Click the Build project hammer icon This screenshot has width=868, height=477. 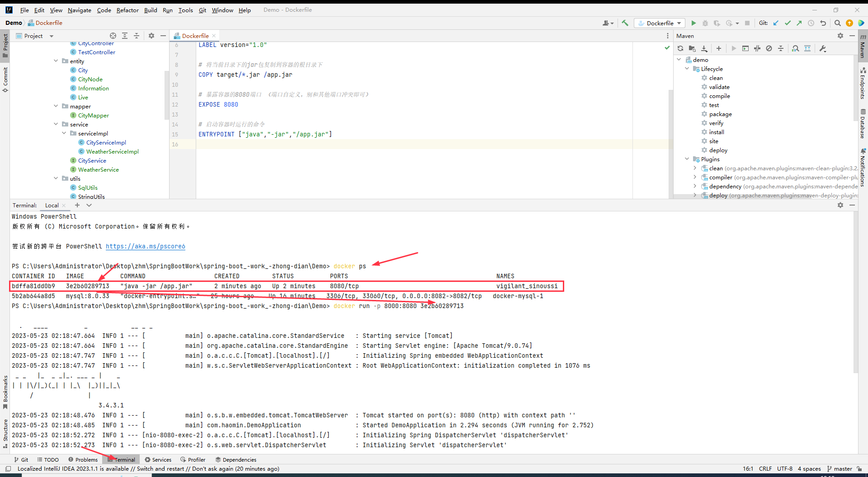click(x=625, y=23)
